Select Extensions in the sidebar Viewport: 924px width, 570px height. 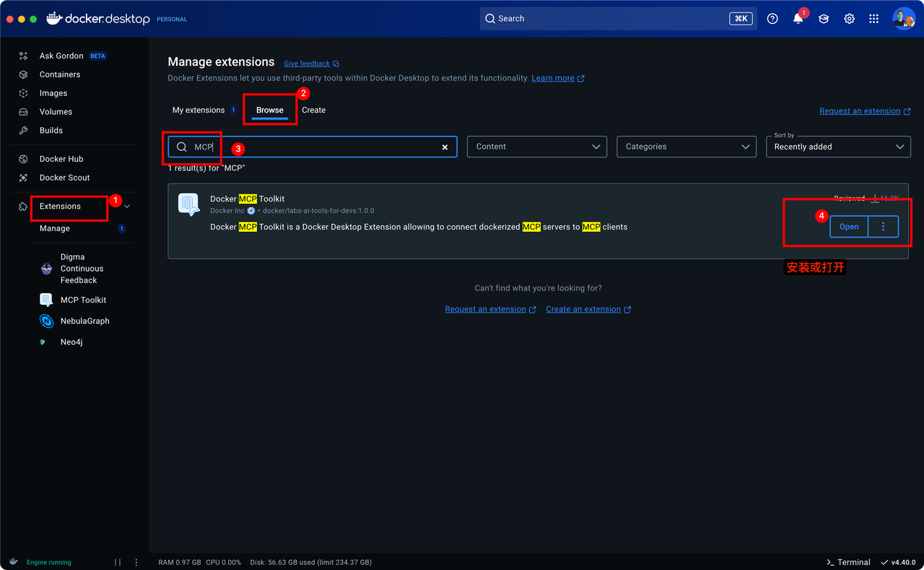[61, 207]
